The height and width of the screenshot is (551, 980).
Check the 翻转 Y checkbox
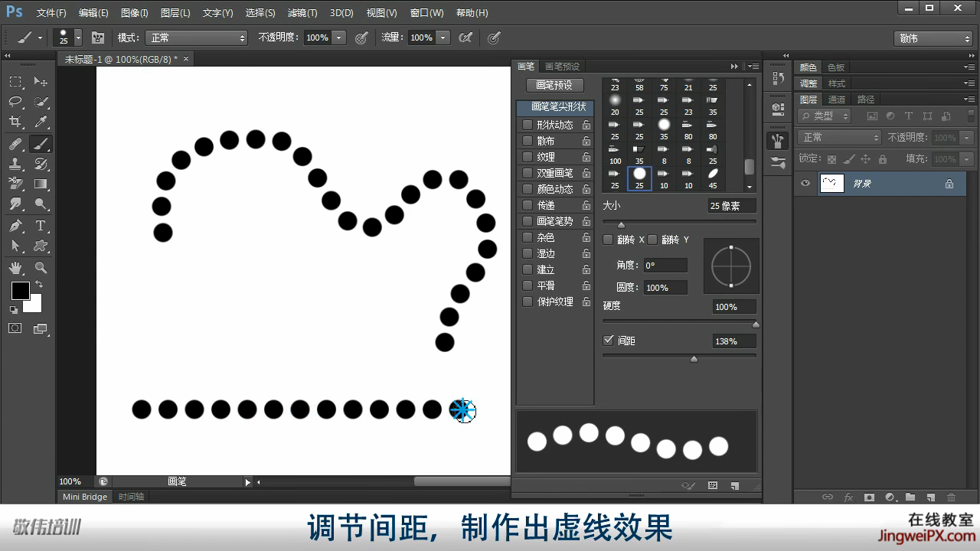click(652, 240)
